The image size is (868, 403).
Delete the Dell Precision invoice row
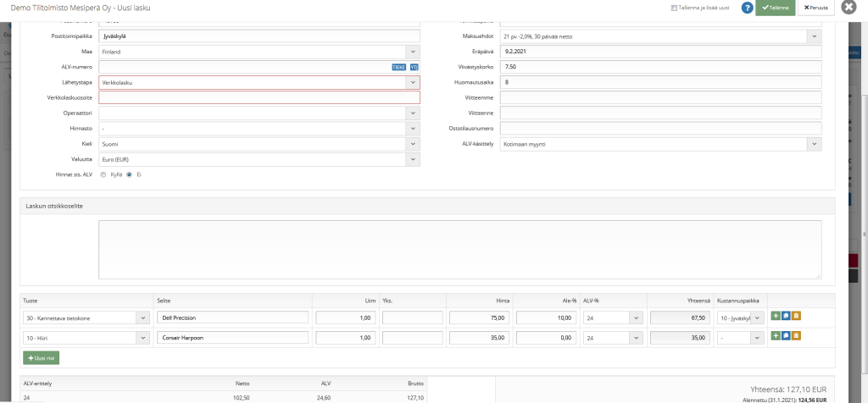coord(796,317)
